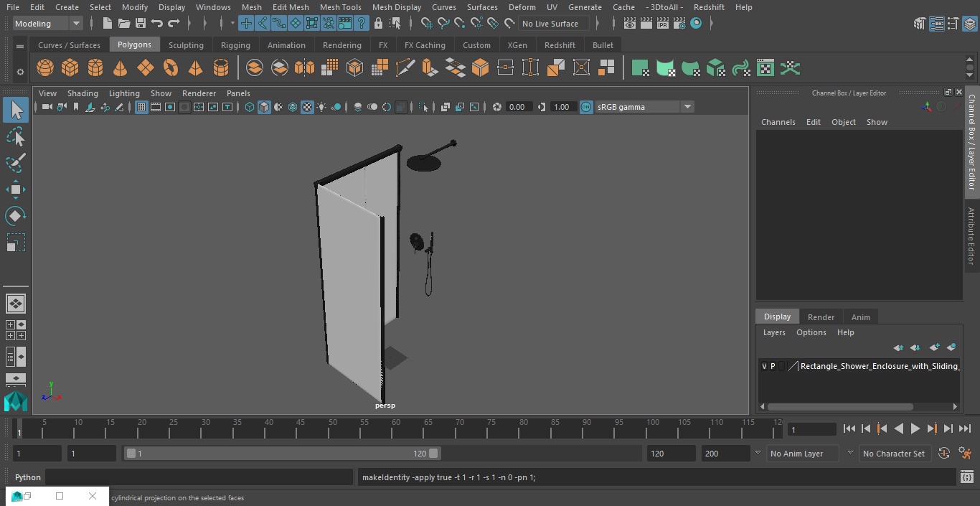This screenshot has width=980, height=506.
Task: Open the Layers menu in Layer Editor
Action: pos(774,332)
